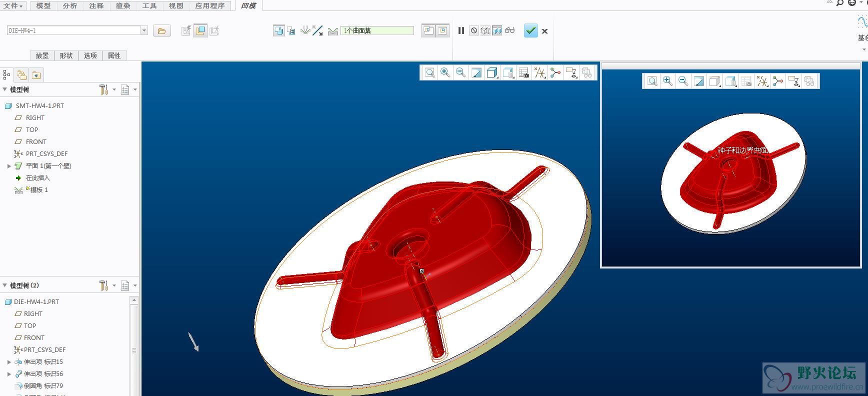Open the display style cube in main toolbar
The image size is (868, 396).
(492, 73)
